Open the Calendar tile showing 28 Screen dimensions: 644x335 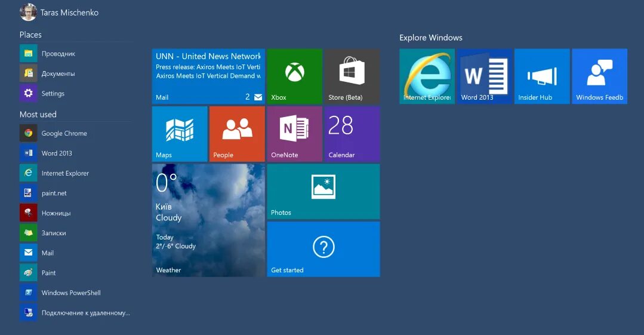click(352, 134)
